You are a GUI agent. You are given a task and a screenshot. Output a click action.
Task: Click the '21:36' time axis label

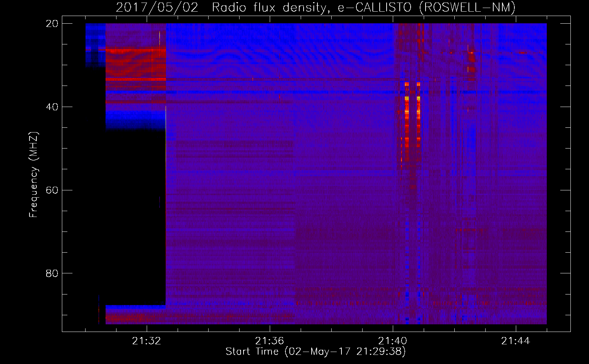coord(269,341)
